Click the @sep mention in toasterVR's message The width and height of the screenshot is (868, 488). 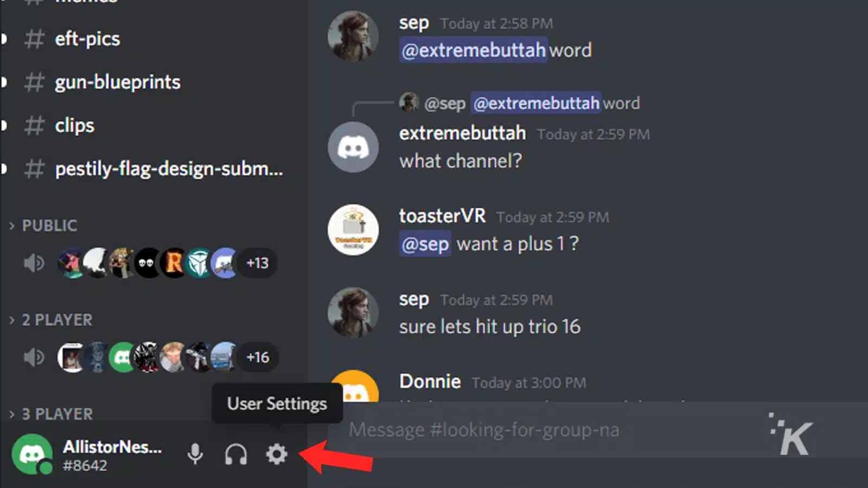[x=425, y=243]
